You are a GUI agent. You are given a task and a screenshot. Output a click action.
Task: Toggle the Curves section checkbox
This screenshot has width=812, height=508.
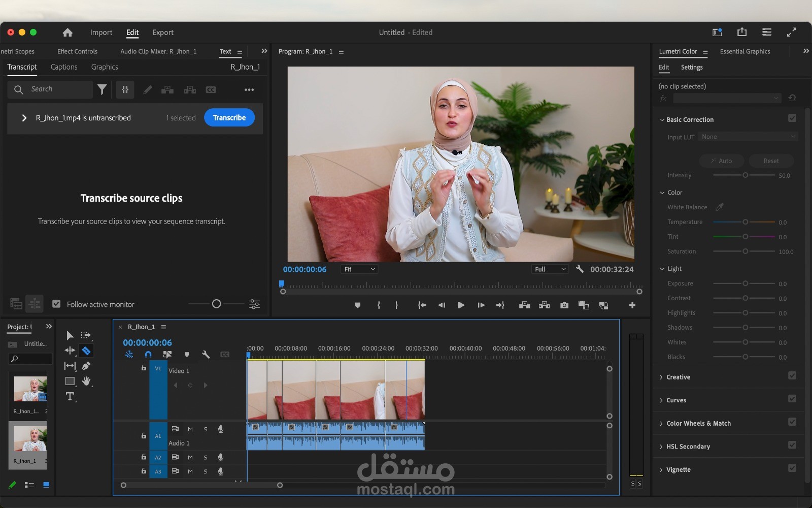click(x=792, y=399)
